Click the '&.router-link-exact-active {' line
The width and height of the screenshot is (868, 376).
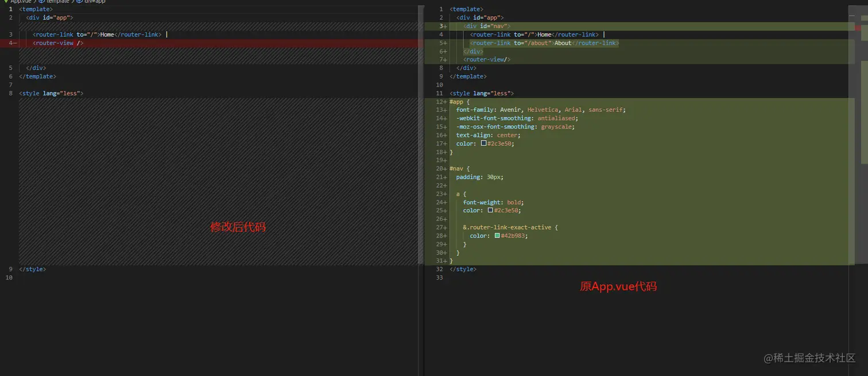coord(510,227)
